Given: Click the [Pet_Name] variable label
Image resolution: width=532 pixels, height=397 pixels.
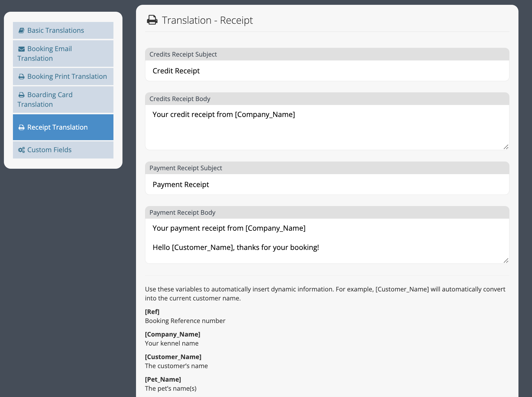Looking at the screenshot, I should tap(163, 379).
